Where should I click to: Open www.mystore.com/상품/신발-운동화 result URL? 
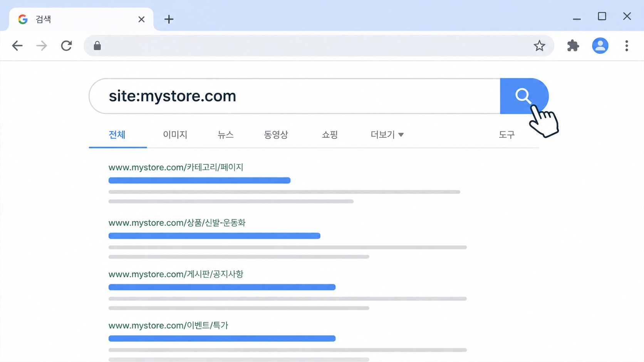click(177, 223)
